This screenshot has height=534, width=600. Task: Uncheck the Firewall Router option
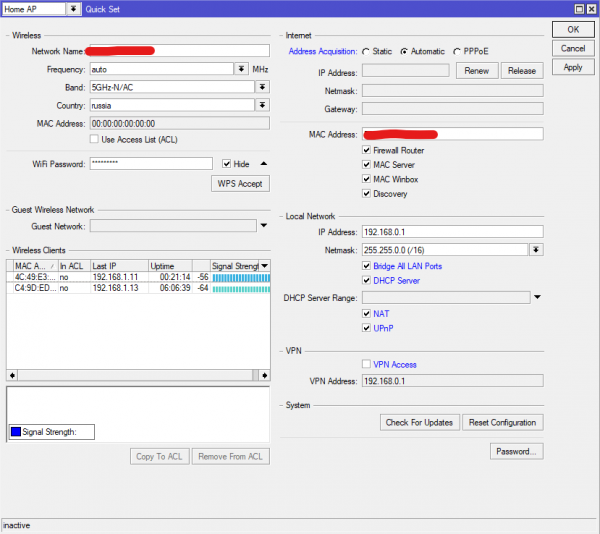tap(367, 150)
